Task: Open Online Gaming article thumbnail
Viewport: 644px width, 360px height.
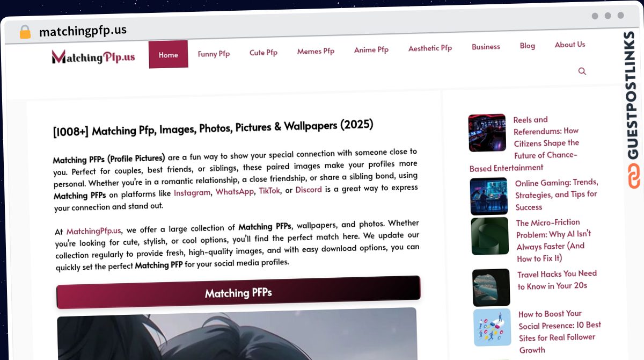Action: pos(489,196)
